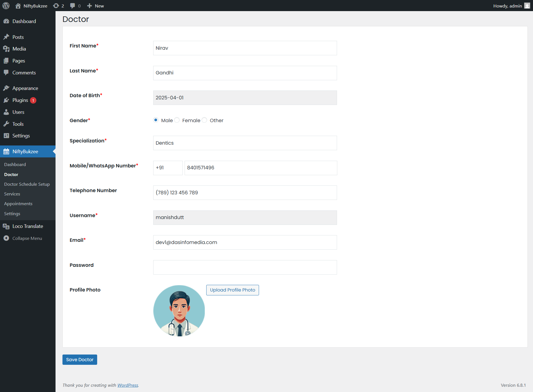Open the Doctor Schedule Setup submenu item
The image size is (533, 392).
click(x=27, y=184)
